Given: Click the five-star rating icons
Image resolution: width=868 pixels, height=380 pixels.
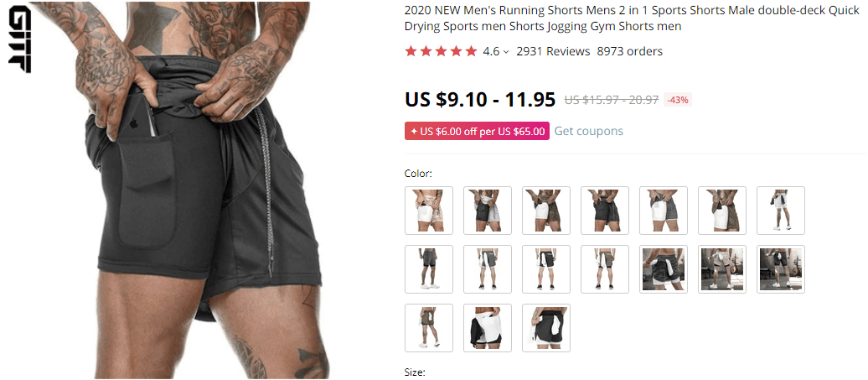Looking at the screenshot, I should point(441,51).
